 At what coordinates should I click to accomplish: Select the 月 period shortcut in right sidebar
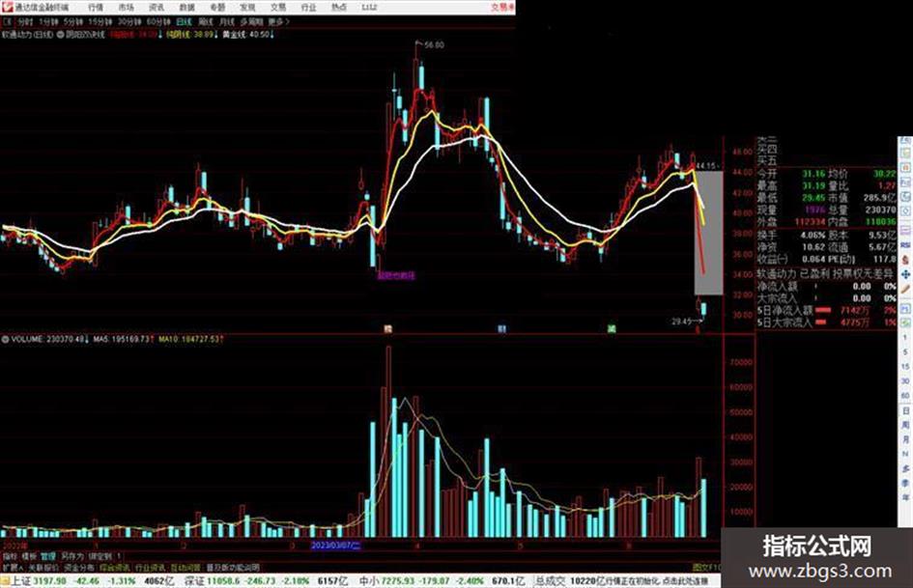pyautogui.click(x=905, y=439)
